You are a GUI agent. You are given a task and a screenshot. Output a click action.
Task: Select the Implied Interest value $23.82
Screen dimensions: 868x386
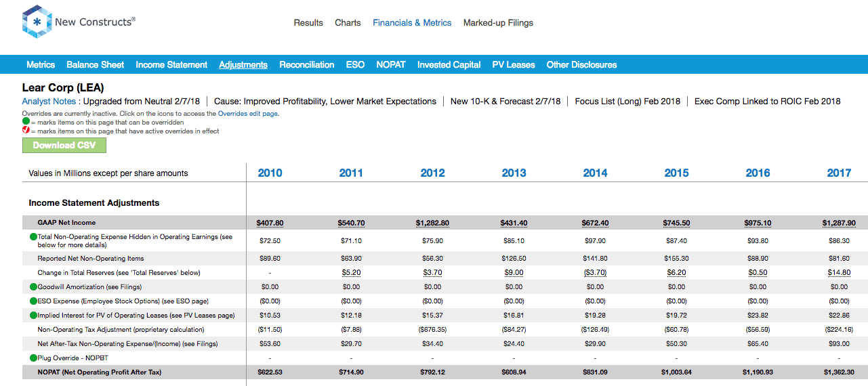(758, 316)
